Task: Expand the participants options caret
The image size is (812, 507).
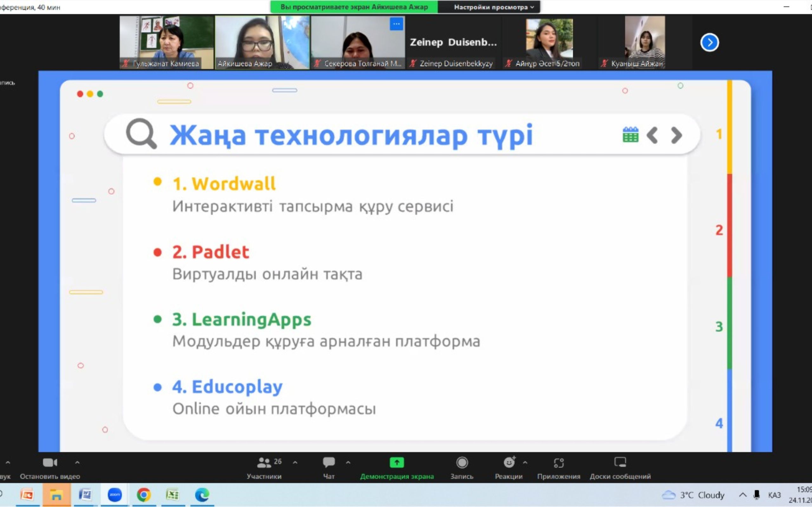Action: 295,462
